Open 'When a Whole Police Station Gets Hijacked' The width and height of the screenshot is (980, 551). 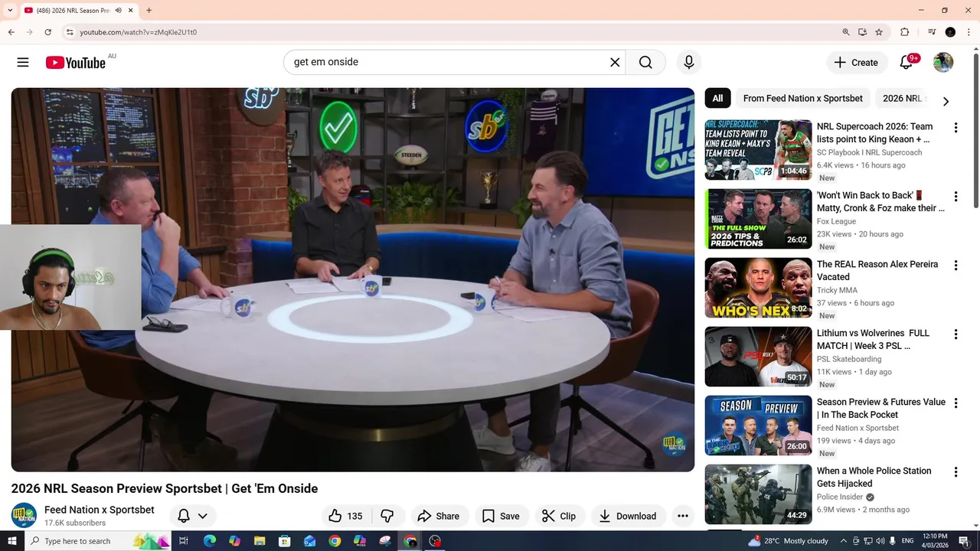point(874,477)
